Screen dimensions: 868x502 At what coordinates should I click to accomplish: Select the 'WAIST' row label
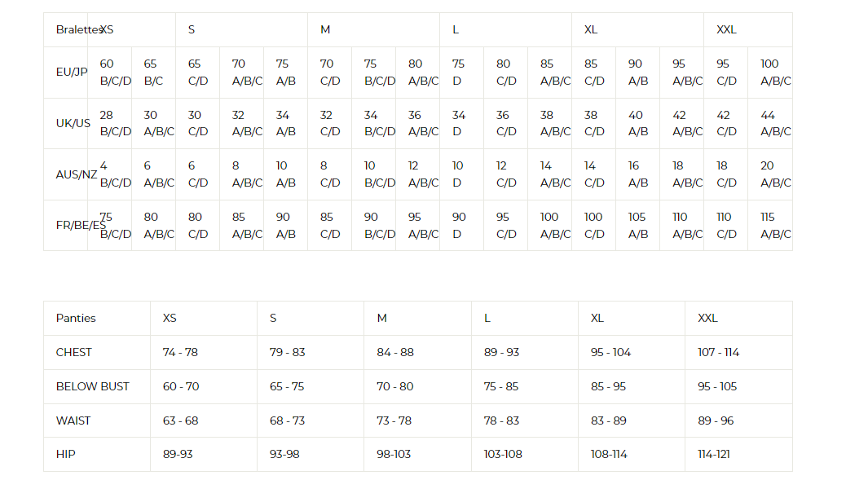pyautogui.click(x=97, y=421)
